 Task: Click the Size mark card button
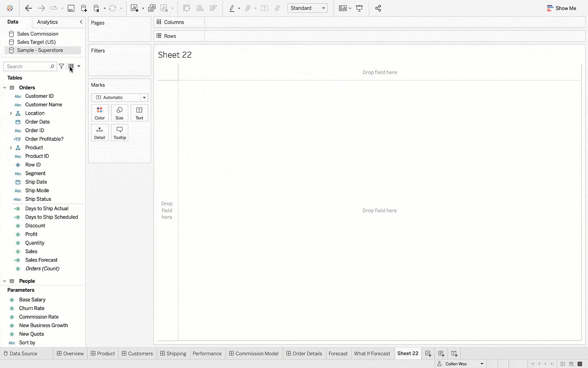point(119,113)
